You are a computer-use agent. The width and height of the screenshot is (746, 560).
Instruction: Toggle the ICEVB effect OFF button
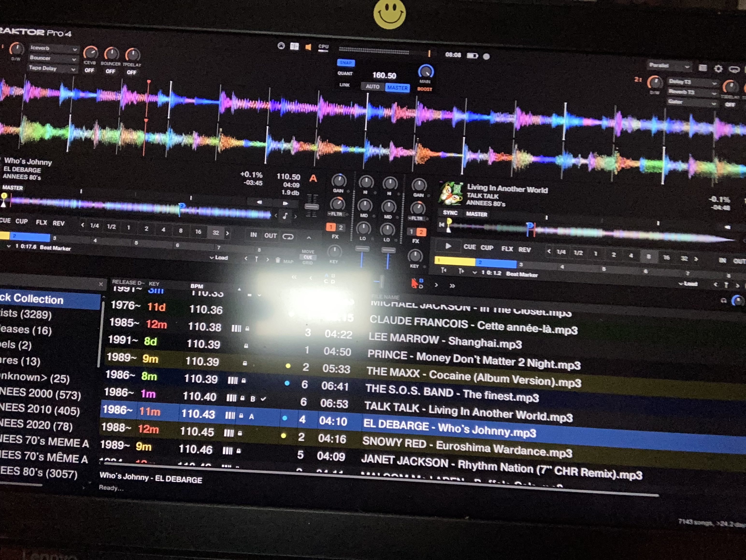[89, 70]
